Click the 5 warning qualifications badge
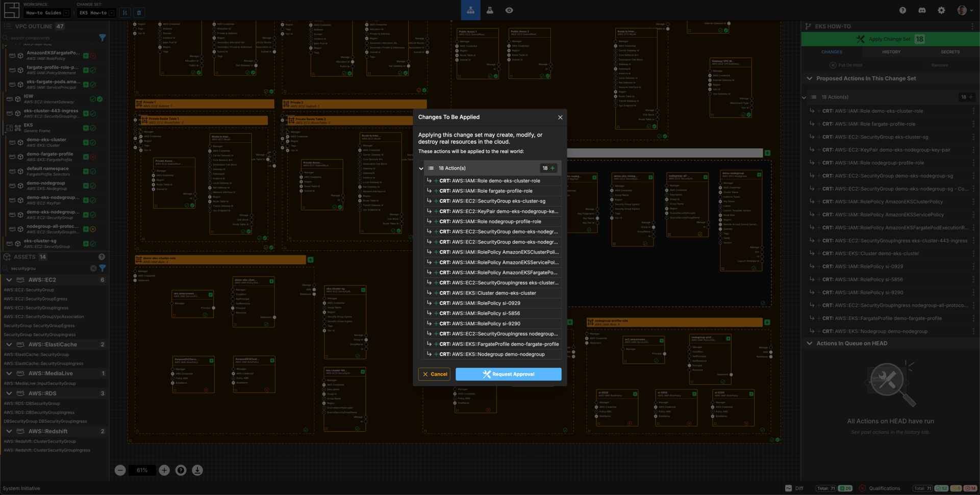980x495 pixels. click(956, 488)
